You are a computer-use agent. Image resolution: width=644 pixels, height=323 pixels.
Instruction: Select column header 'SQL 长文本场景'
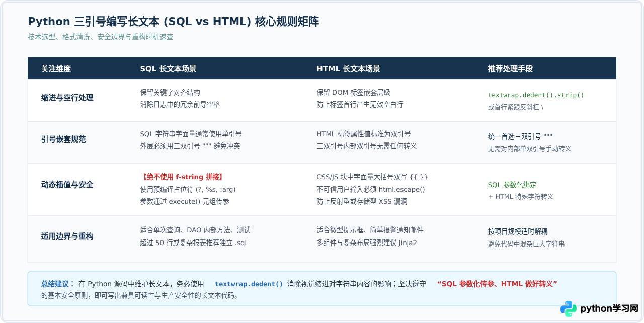pyautogui.click(x=168, y=69)
